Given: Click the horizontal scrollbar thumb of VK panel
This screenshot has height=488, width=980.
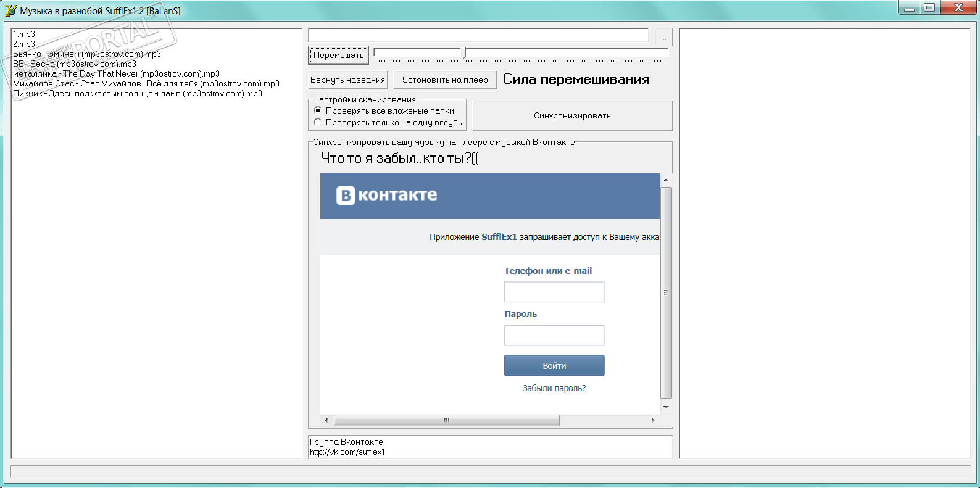Looking at the screenshot, I should [x=447, y=420].
